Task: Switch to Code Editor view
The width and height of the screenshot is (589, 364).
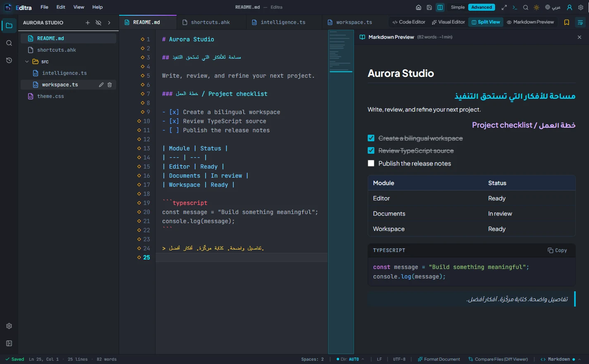Action: click(409, 22)
